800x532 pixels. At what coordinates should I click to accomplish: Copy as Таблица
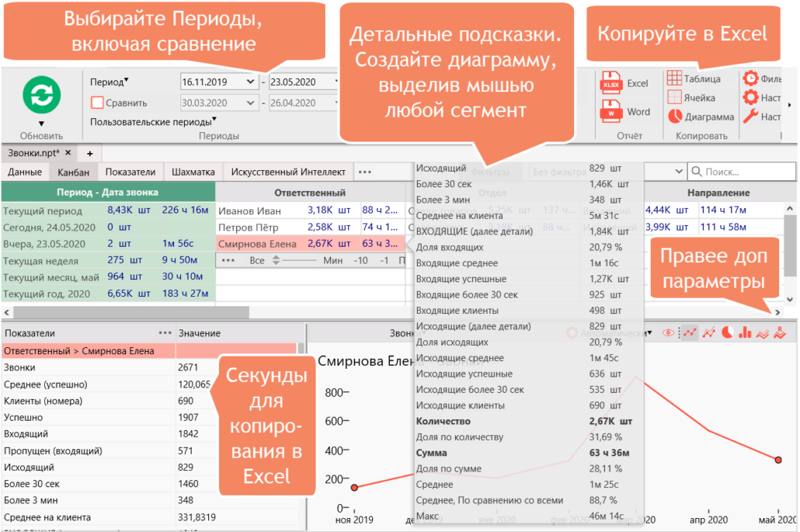click(x=694, y=78)
